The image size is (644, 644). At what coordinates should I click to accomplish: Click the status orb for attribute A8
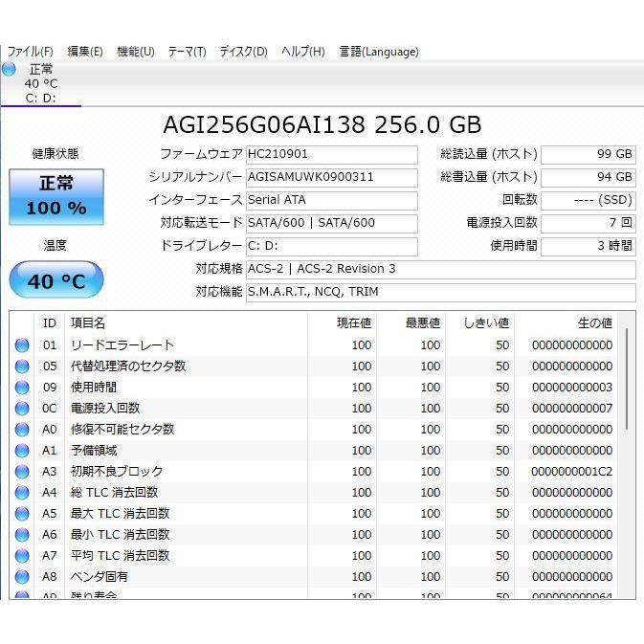(x=22, y=577)
